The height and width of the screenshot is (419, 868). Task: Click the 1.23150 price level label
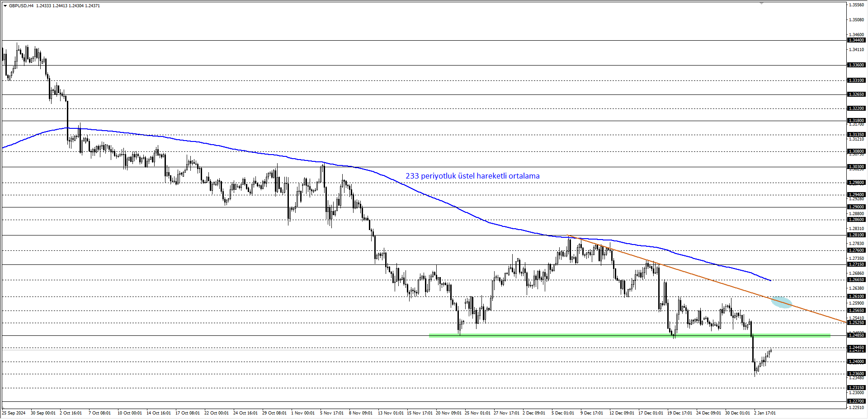point(856,388)
